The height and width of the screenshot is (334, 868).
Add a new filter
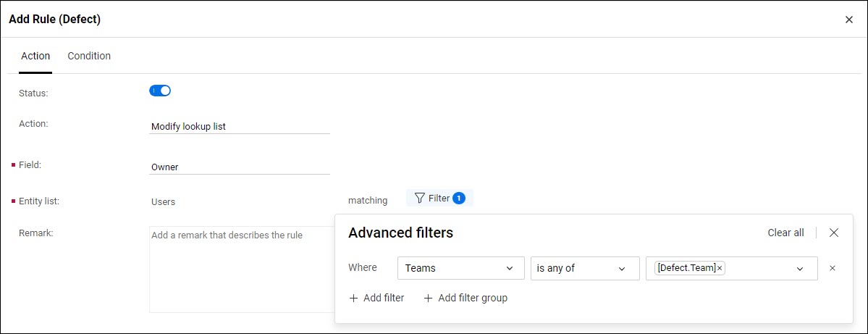(376, 298)
